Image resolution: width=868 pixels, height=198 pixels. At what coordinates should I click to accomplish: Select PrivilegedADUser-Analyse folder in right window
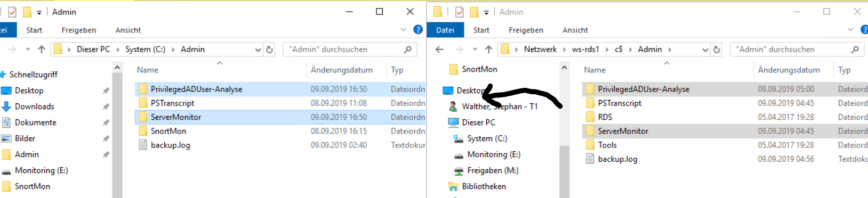point(644,89)
